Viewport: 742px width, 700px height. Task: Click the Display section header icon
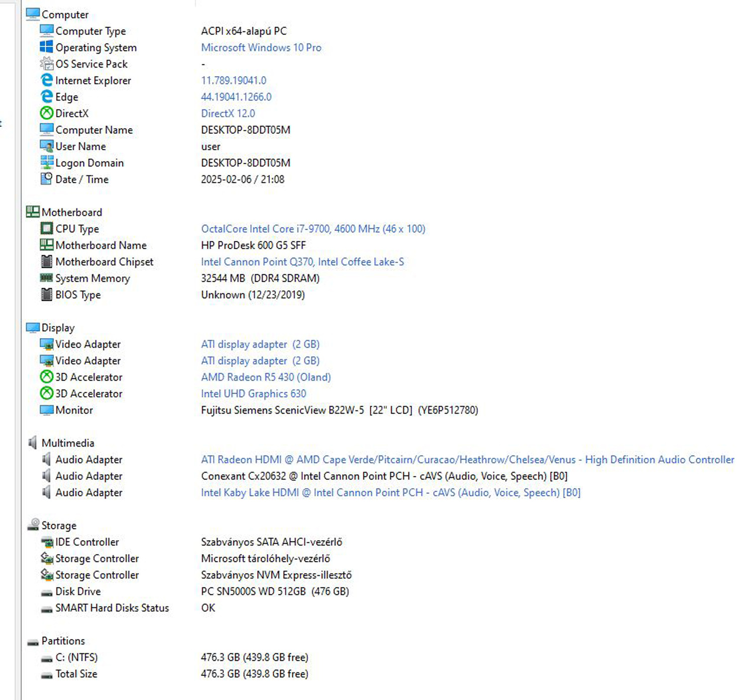pos(33,328)
